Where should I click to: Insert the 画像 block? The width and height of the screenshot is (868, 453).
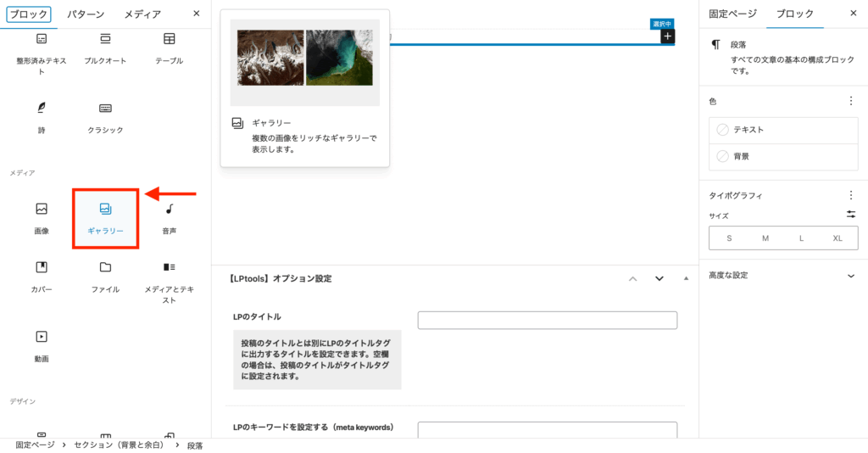(x=42, y=219)
